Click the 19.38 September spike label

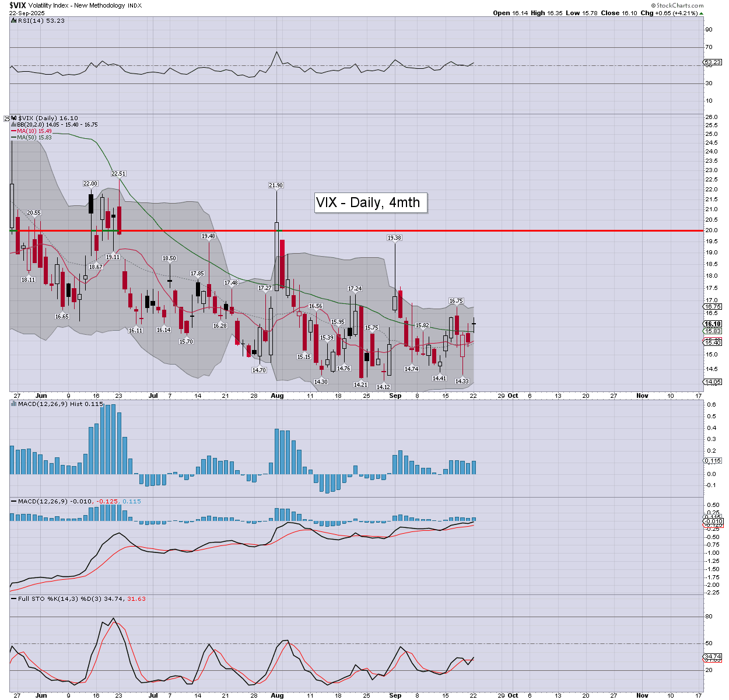(394, 238)
